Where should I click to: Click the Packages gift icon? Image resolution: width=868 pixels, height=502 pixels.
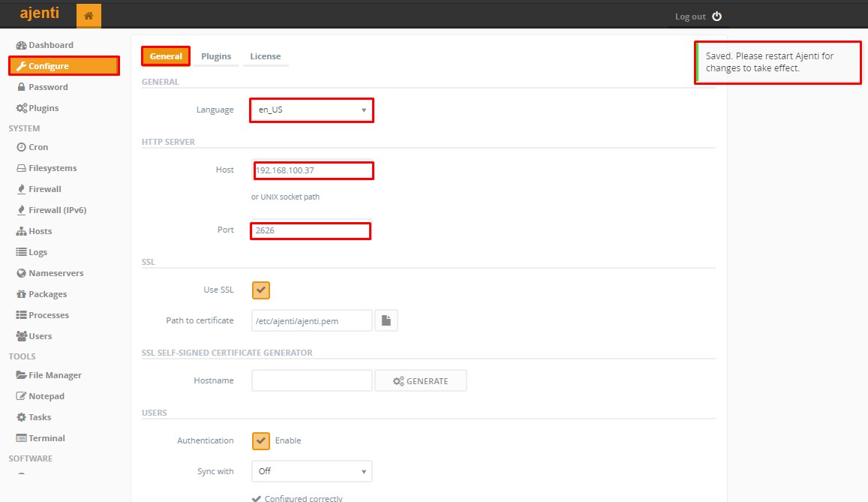(21, 294)
